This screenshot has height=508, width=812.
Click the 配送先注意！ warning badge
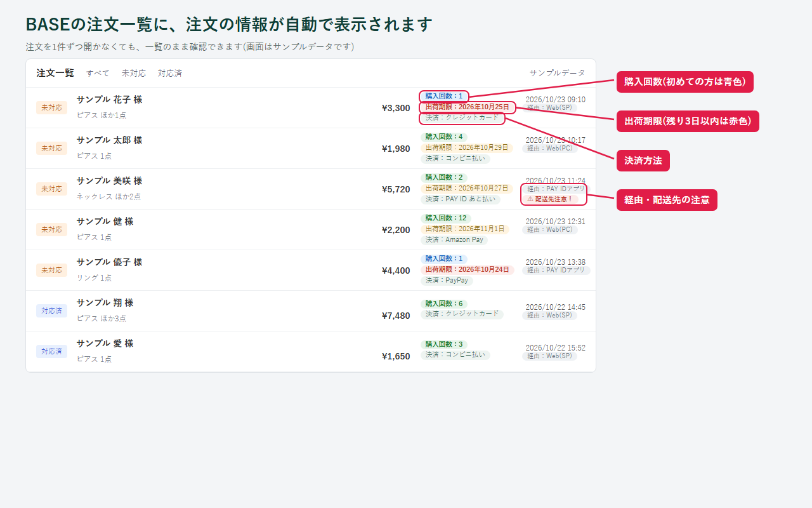coord(550,199)
